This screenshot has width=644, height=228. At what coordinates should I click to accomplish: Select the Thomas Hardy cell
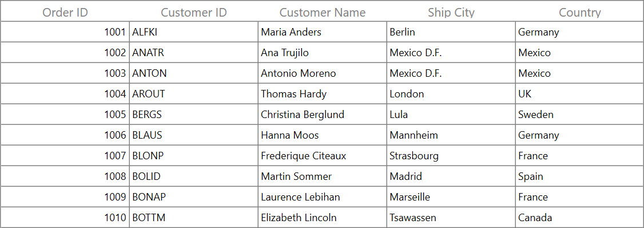[x=323, y=93]
